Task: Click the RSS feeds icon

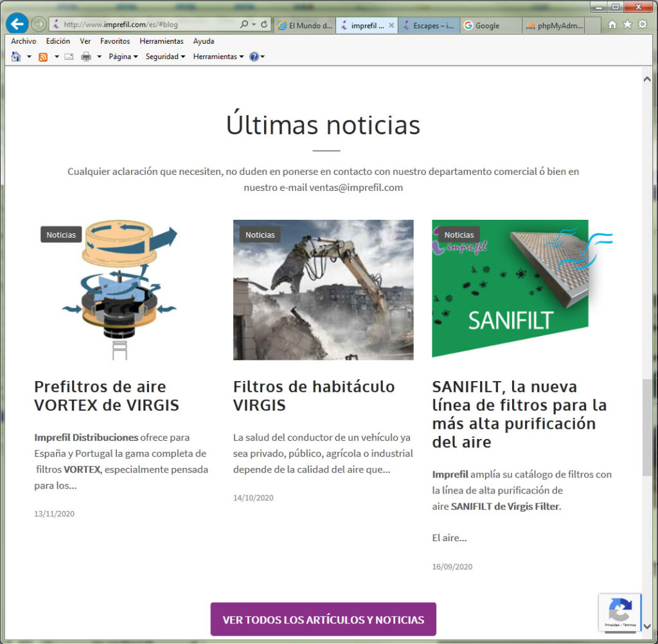Action: [x=43, y=57]
